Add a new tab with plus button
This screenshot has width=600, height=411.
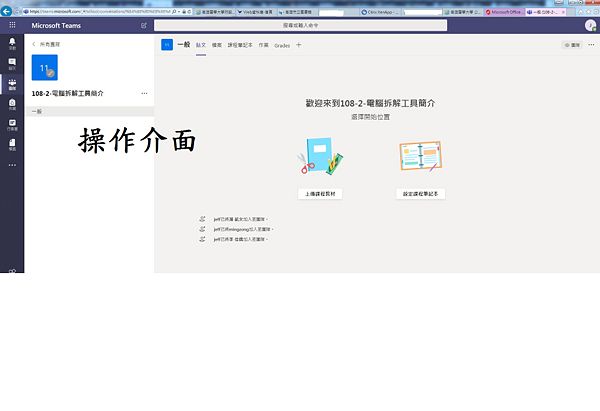pos(298,45)
